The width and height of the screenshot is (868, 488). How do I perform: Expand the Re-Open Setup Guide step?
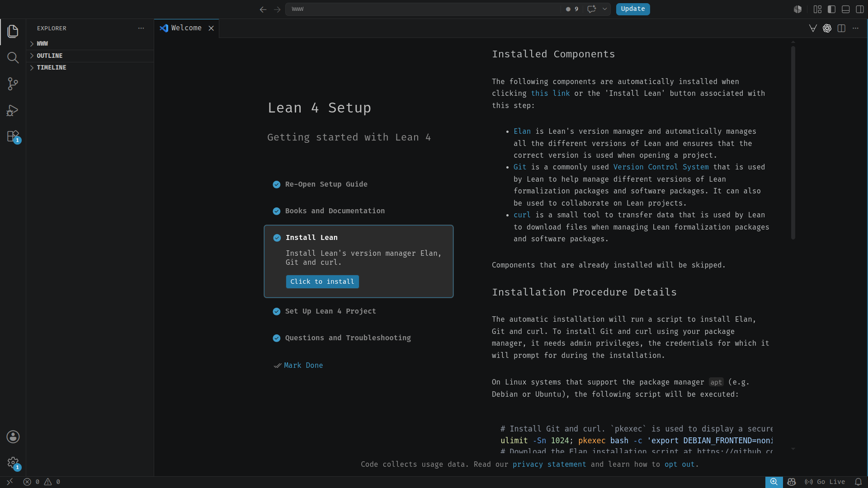tap(326, 184)
